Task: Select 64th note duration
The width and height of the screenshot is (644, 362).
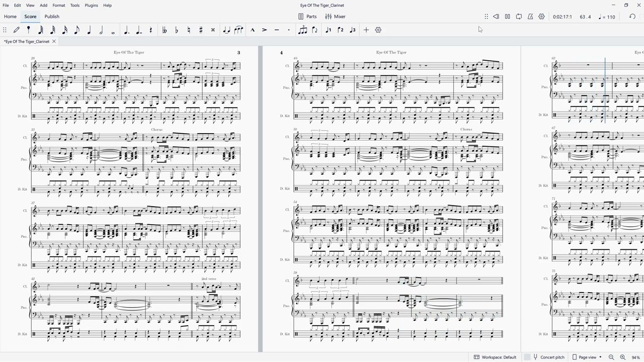Action: click(x=41, y=30)
